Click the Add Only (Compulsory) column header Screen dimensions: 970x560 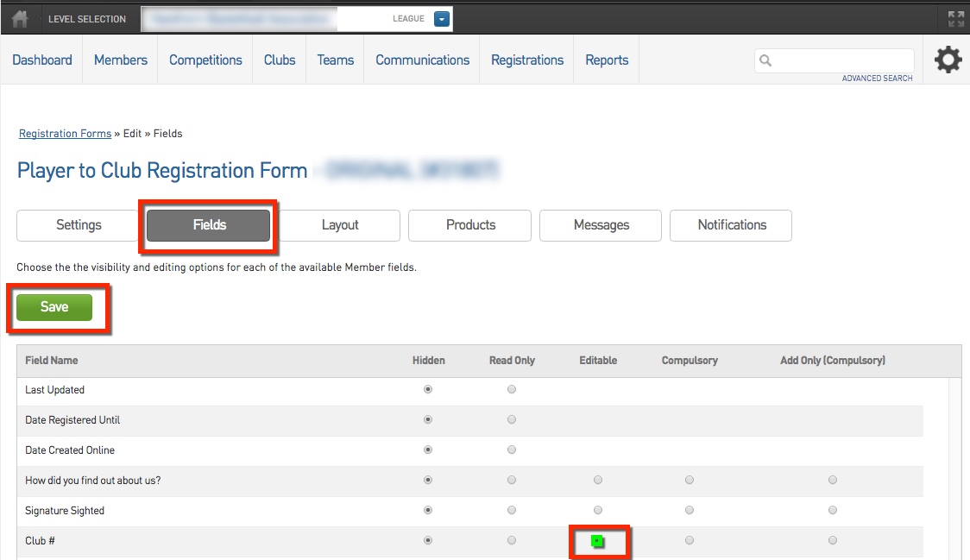[x=833, y=361]
